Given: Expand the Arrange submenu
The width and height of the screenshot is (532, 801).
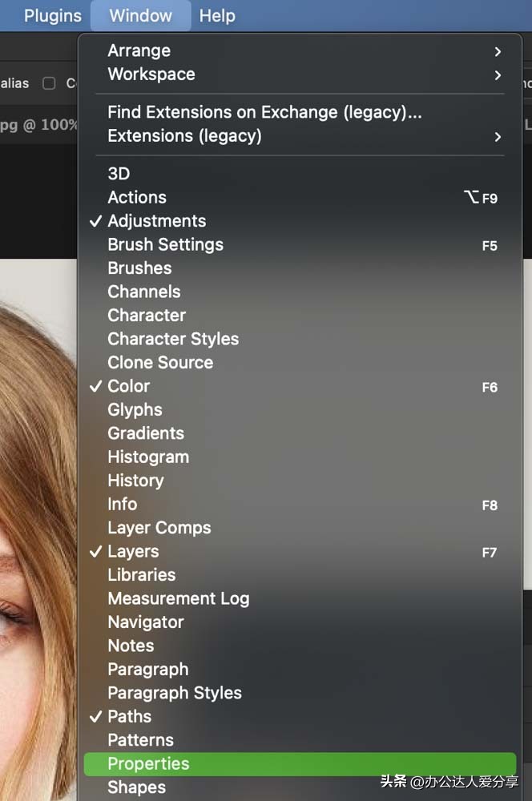Looking at the screenshot, I should 300,50.
